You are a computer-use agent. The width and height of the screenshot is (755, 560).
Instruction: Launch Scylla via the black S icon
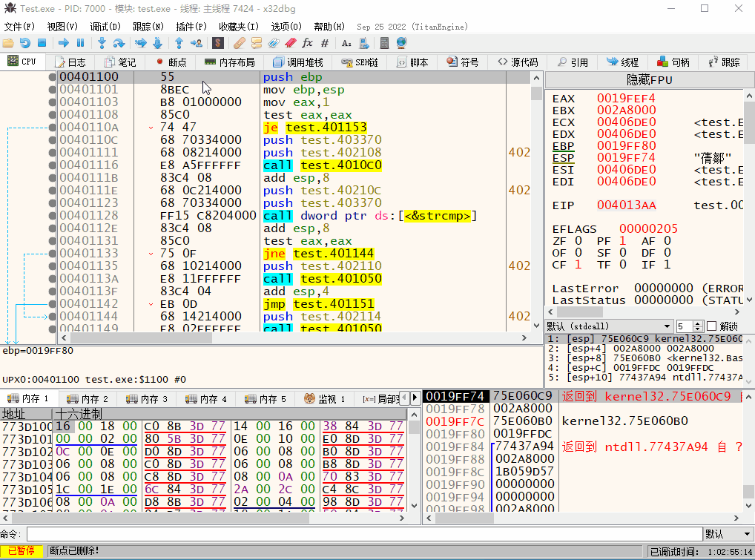click(218, 42)
